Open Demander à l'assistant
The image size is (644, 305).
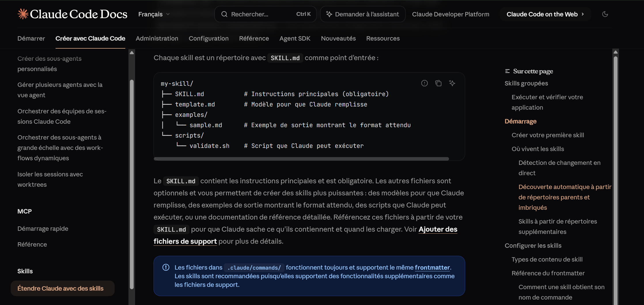point(363,14)
